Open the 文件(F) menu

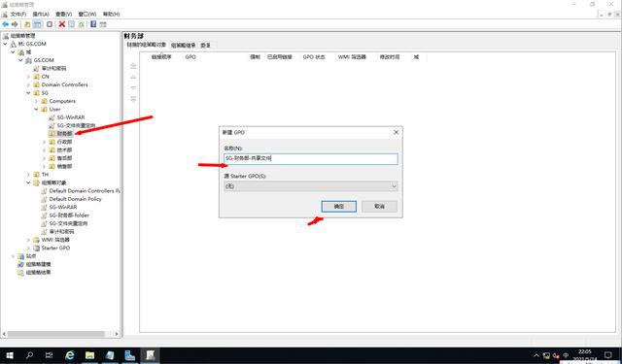pos(18,15)
